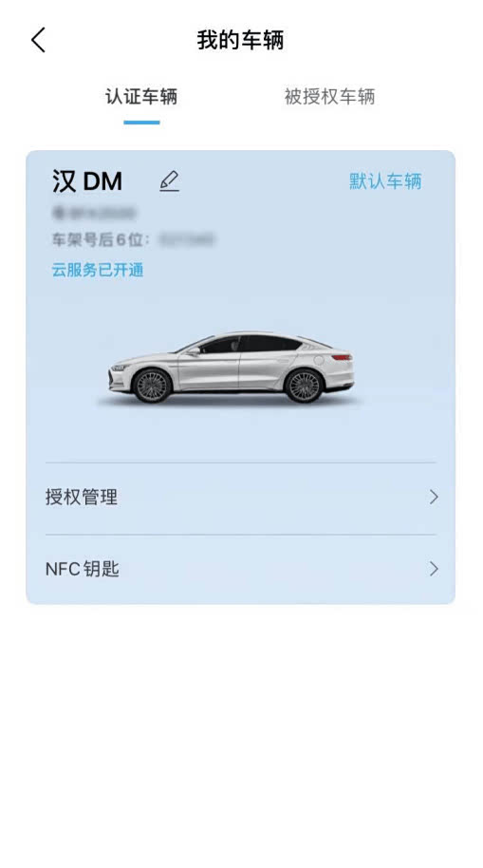This screenshot has width=483, height=868.
Task: Tap the pencil icon beside 汉 DM
Action: (x=169, y=181)
